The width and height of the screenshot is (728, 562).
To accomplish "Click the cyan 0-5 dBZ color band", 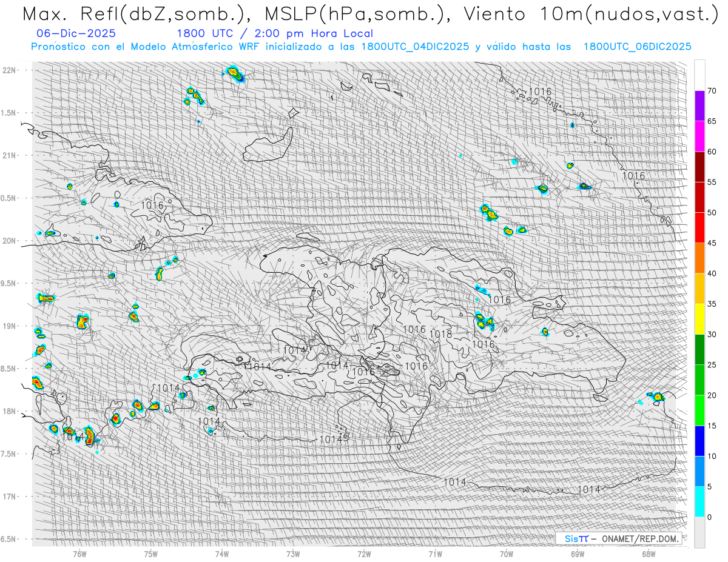I will [699, 502].
